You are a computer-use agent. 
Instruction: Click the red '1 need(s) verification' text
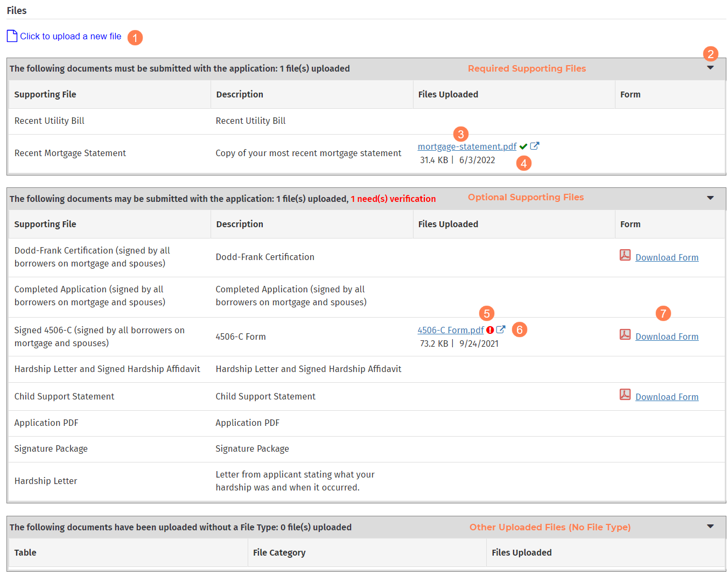[393, 199]
